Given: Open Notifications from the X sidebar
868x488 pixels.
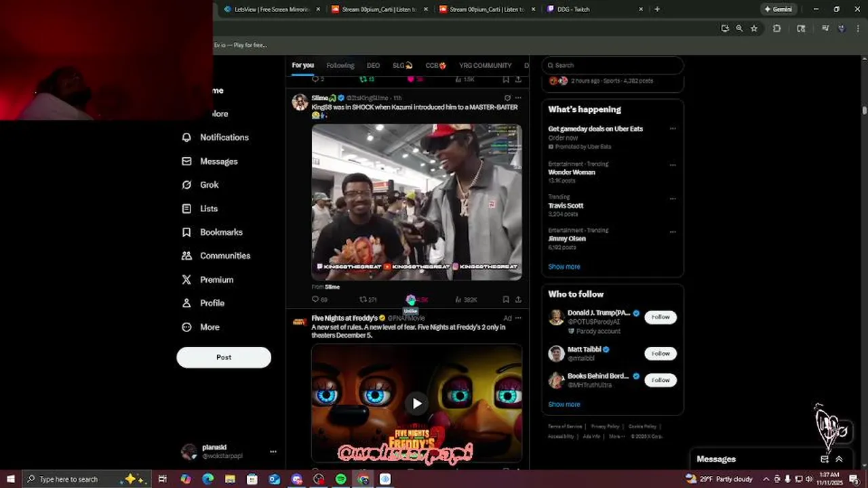Looking at the screenshot, I should coord(215,138).
